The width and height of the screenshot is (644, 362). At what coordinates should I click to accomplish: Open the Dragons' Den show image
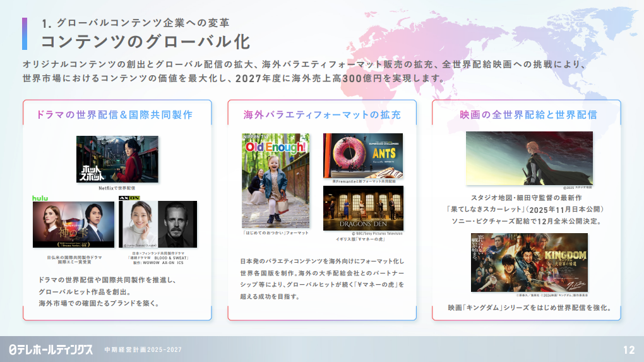(363, 208)
